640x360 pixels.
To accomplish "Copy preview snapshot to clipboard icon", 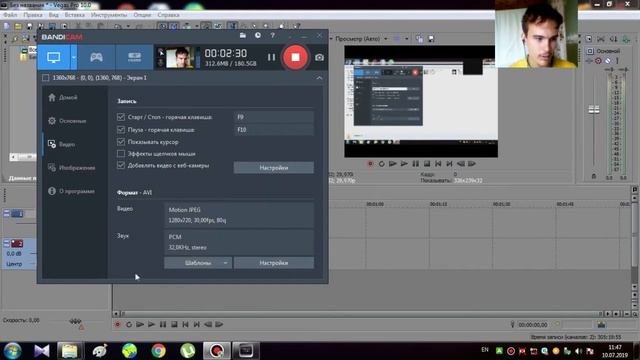I will coord(419,39).
